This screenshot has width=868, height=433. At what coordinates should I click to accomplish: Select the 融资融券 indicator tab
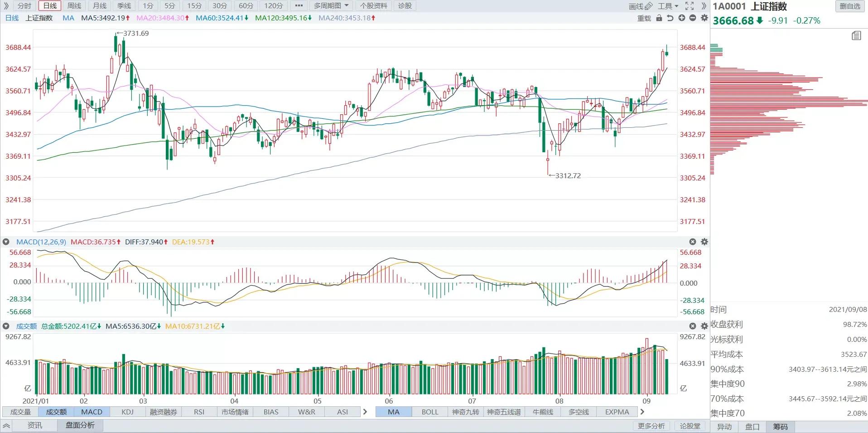(164, 412)
